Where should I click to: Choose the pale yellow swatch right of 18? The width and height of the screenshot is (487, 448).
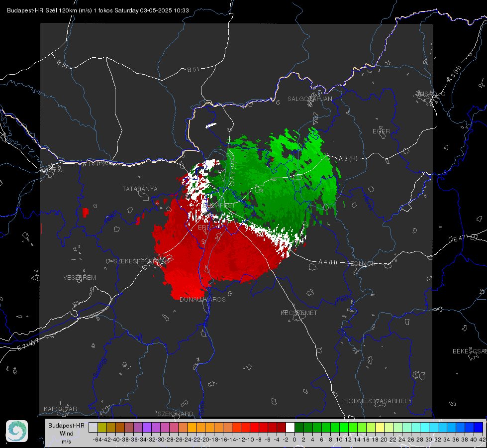pyautogui.click(x=380, y=427)
